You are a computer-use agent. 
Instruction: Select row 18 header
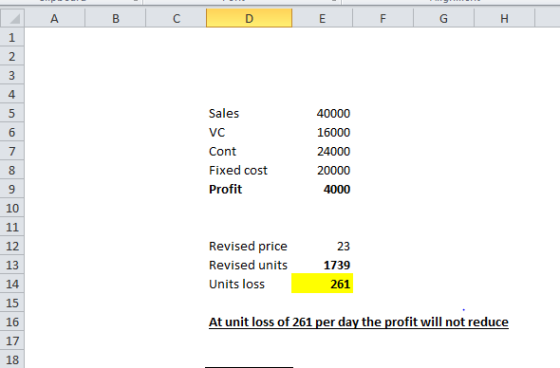click(x=12, y=359)
